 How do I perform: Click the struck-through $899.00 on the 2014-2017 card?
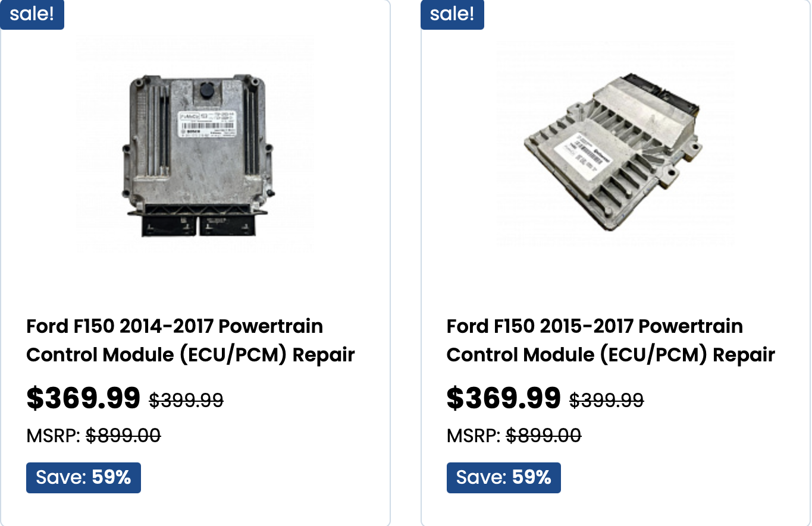123,436
